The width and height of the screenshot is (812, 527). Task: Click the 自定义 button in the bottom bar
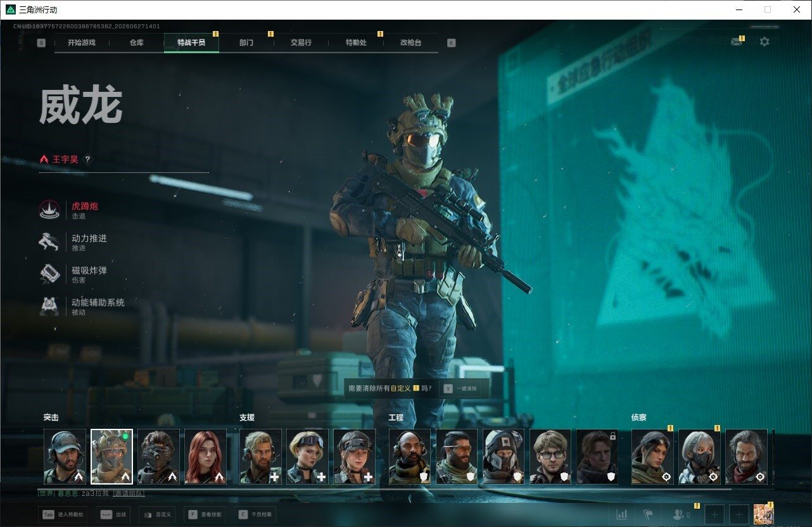[156, 515]
